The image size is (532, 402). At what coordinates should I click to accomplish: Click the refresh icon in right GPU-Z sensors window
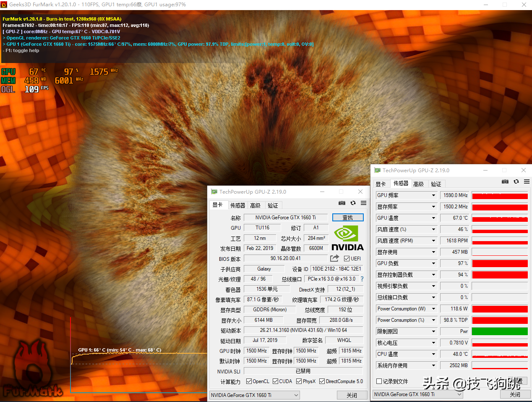point(516,181)
